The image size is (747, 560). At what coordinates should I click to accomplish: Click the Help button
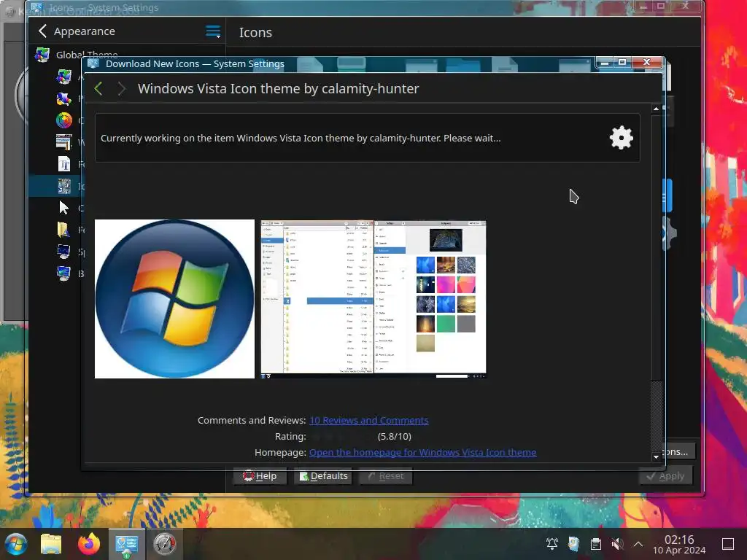[260, 476]
